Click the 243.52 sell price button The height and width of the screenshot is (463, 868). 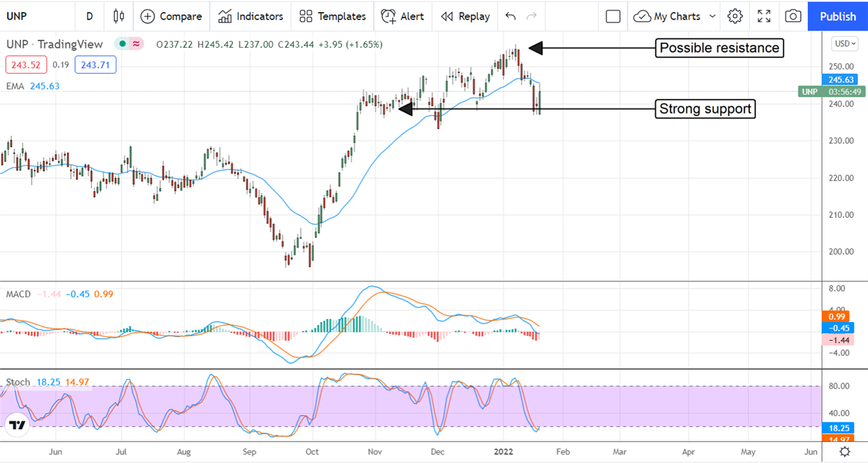pyautogui.click(x=26, y=65)
